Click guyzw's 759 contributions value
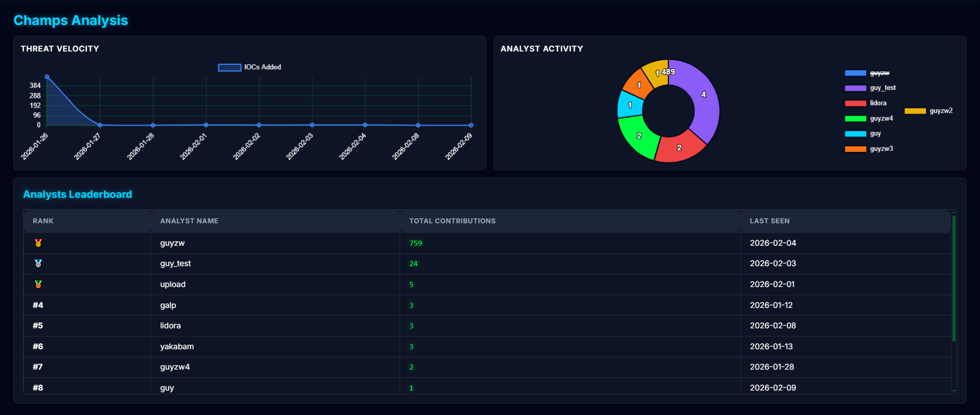Viewport: 980px width, 415px height. click(x=415, y=243)
